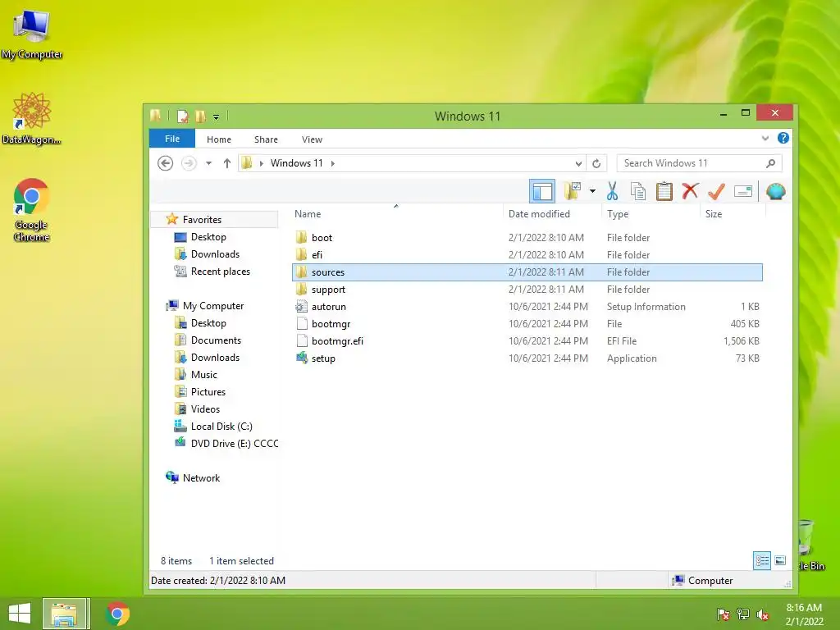The height and width of the screenshot is (630, 840).
Task: Open the folder options dropdown arrow
Action: click(592, 190)
